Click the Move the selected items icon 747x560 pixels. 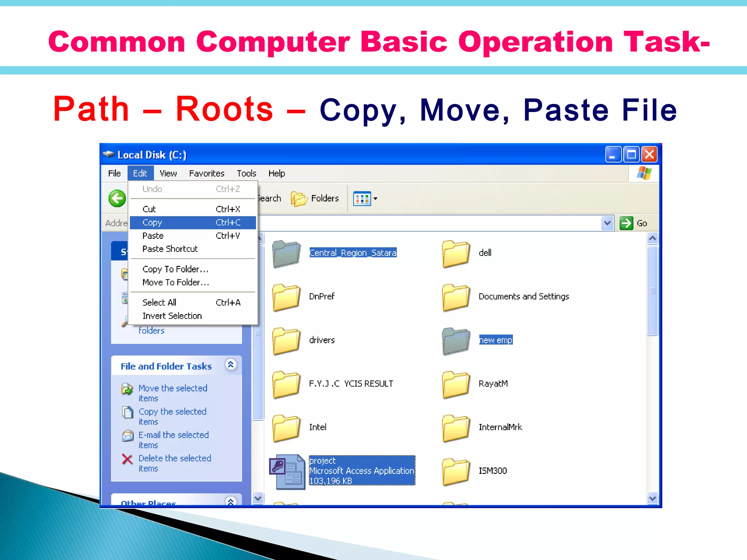[127, 389]
